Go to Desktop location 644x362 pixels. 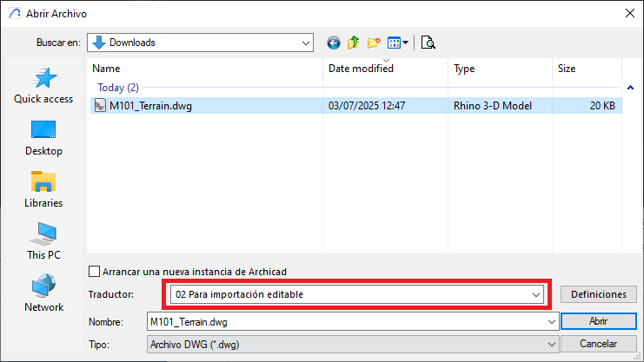43,139
